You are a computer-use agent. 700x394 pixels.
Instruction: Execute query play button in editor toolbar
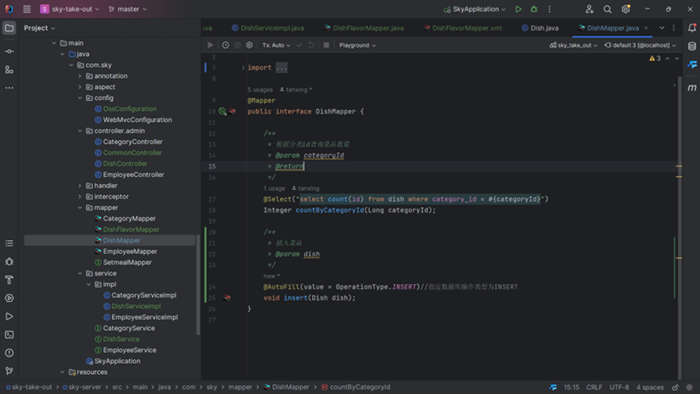[210, 45]
